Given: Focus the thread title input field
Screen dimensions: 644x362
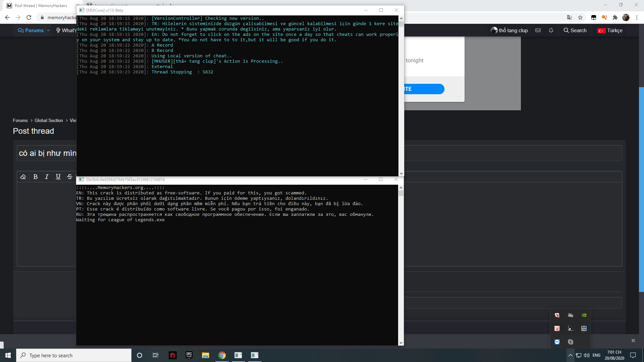Looking at the screenshot, I should pos(319,153).
